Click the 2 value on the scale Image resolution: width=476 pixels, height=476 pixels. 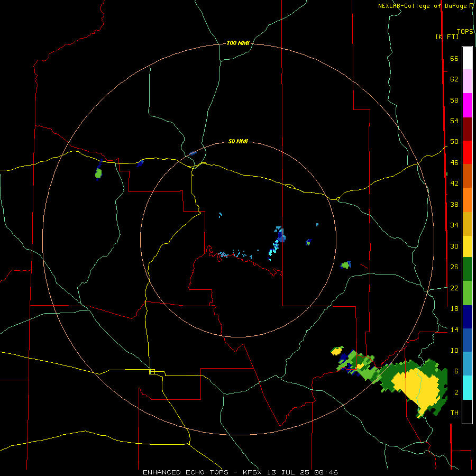pyautogui.click(x=456, y=392)
